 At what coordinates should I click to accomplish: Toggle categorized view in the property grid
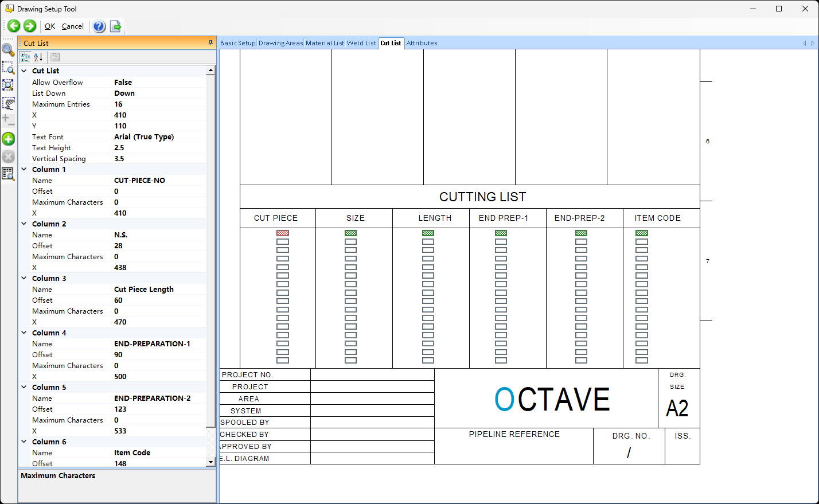[x=25, y=57]
